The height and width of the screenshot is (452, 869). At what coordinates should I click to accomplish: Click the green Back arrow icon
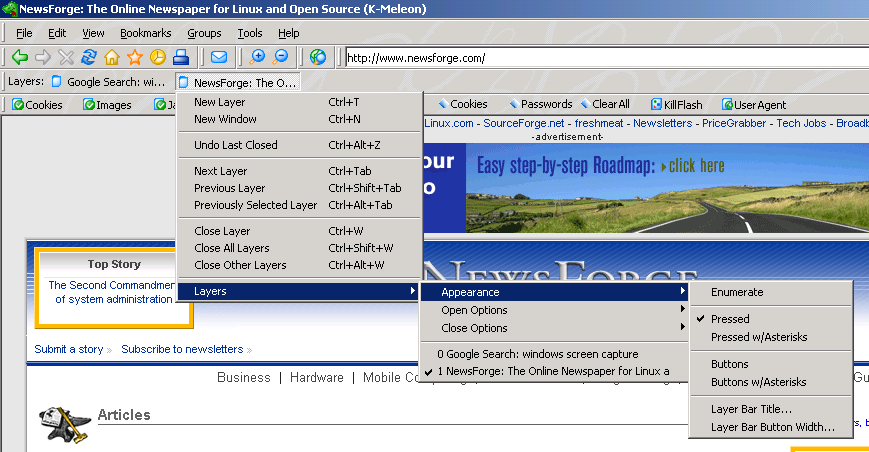pyautogui.click(x=20, y=57)
